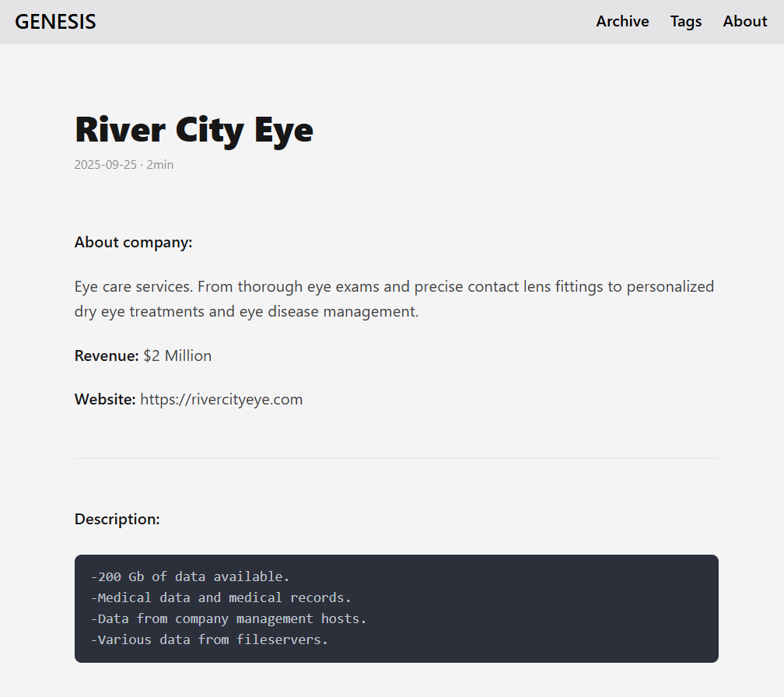Open the About page
784x697 pixels.
(x=744, y=22)
